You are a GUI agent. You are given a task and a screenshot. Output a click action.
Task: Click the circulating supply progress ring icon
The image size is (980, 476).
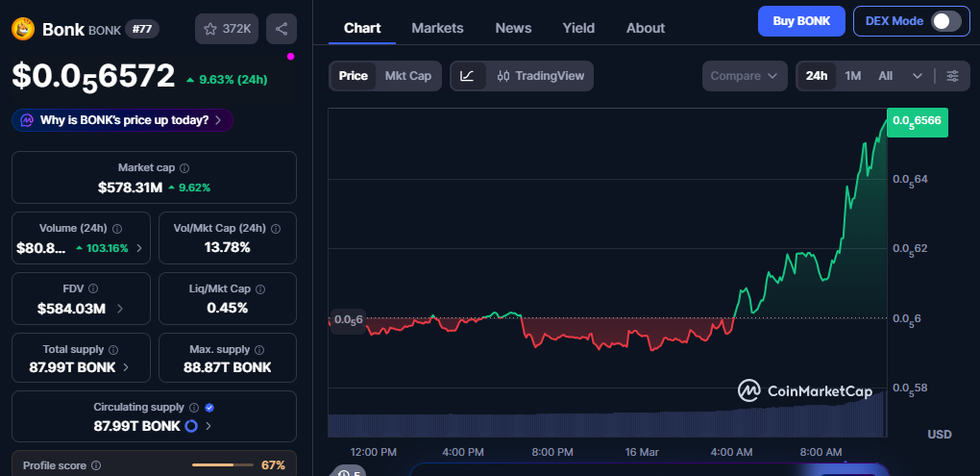(x=191, y=426)
